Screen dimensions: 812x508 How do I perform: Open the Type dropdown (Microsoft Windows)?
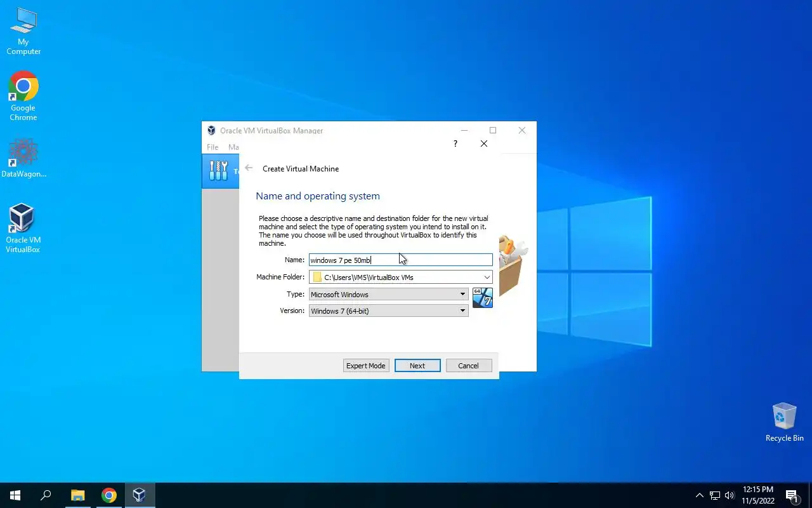[x=389, y=295]
